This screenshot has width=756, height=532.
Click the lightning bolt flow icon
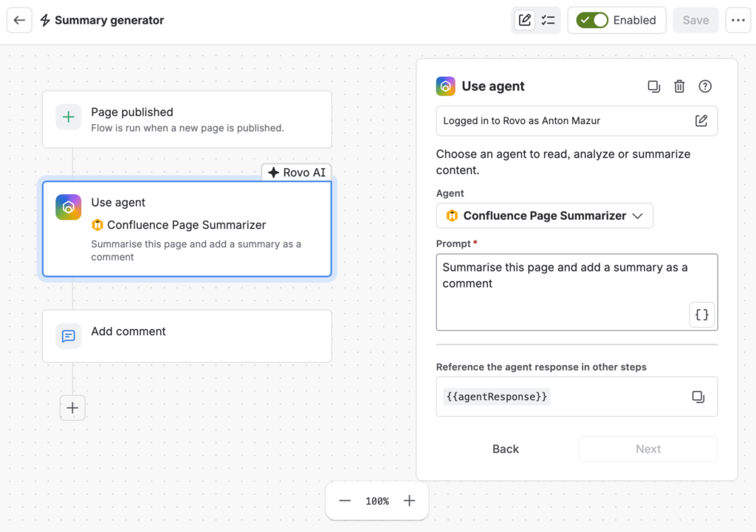[x=45, y=20]
